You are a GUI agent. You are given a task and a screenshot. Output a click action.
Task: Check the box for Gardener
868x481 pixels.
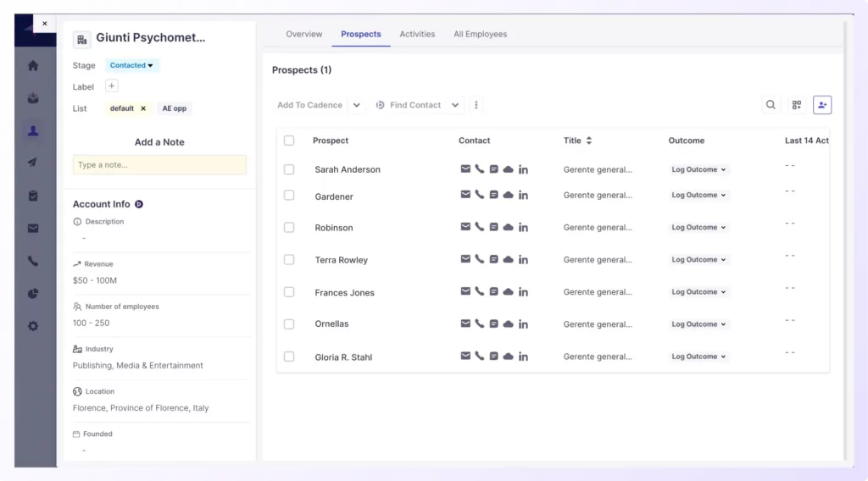289,195
